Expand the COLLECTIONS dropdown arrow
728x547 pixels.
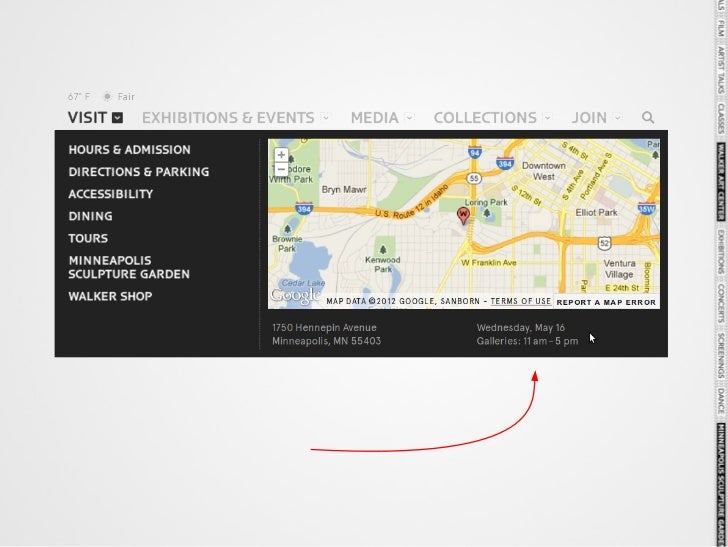coord(548,117)
